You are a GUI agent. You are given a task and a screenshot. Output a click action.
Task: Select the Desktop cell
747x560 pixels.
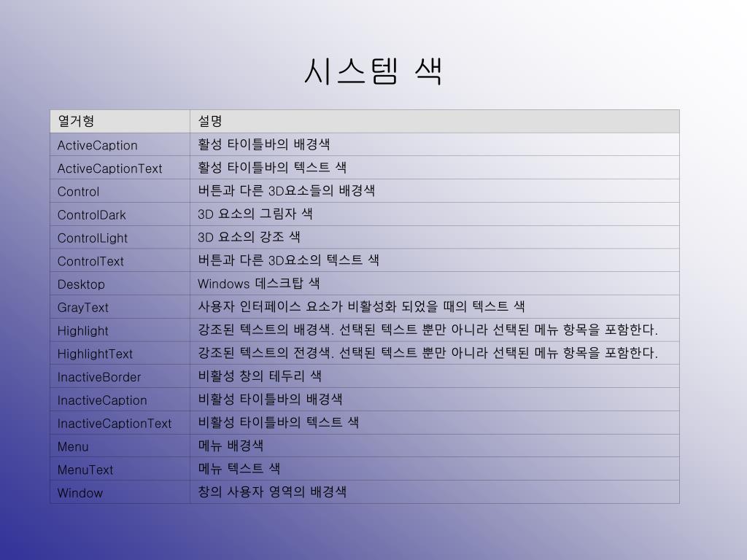120,284
